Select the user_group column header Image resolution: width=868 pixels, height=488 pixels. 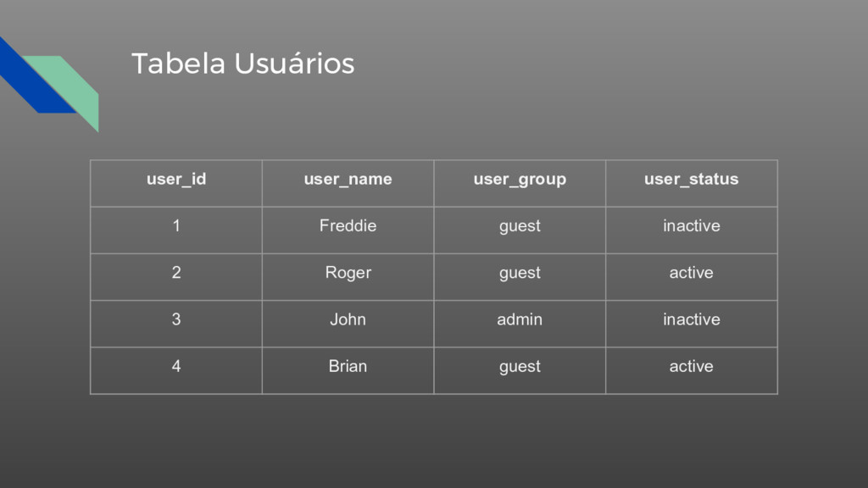pyautogui.click(x=520, y=183)
